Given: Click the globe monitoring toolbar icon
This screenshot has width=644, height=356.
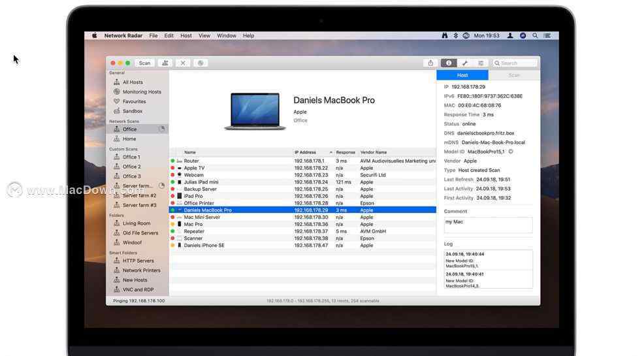Looking at the screenshot, I should pyautogui.click(x=201, y=63).
